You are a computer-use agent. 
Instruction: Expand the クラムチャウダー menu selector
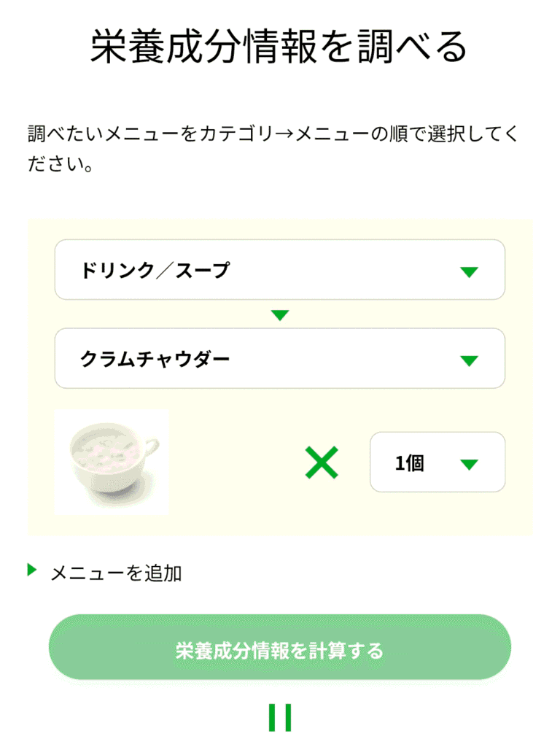click(x=280, y=358)
